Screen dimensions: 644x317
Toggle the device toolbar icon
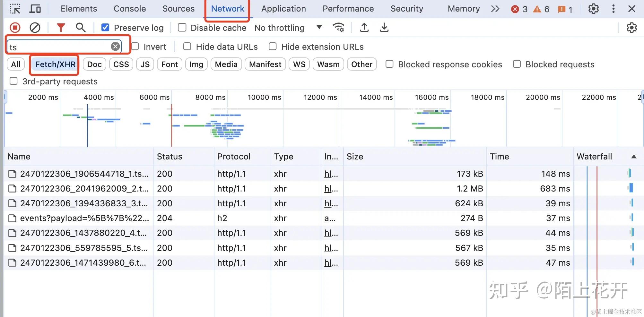tap(35, 9)
